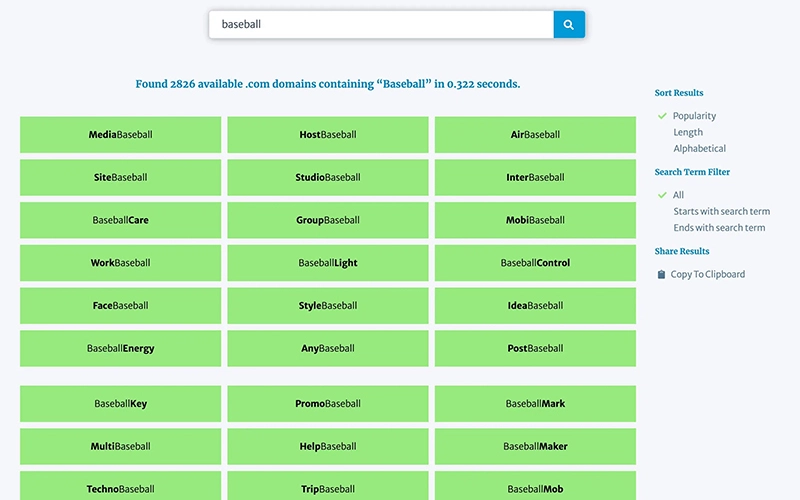
Task: Open PostBaseball domain result
Action: point(535,348)
